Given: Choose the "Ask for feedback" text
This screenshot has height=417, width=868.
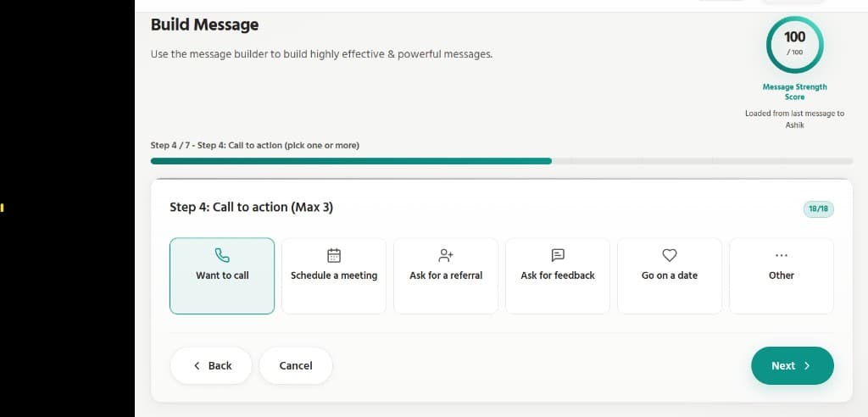Looking at the screenshot, I should (x=558, y=275).
